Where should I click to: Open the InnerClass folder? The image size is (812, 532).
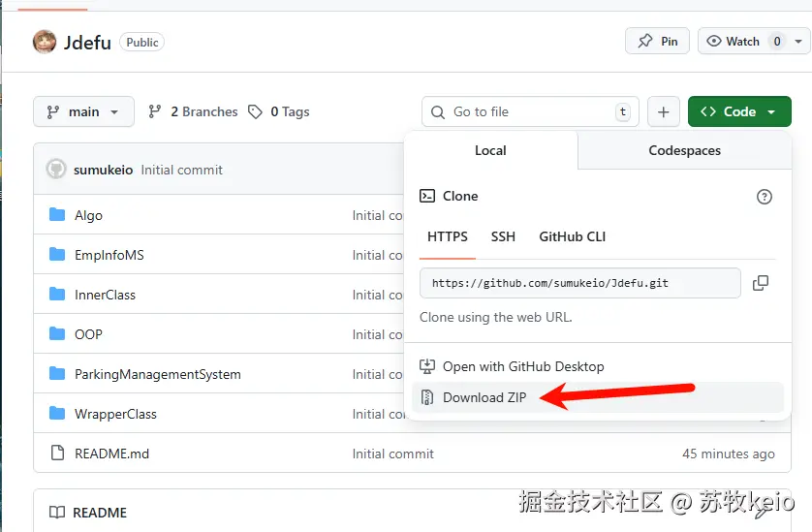105,295
